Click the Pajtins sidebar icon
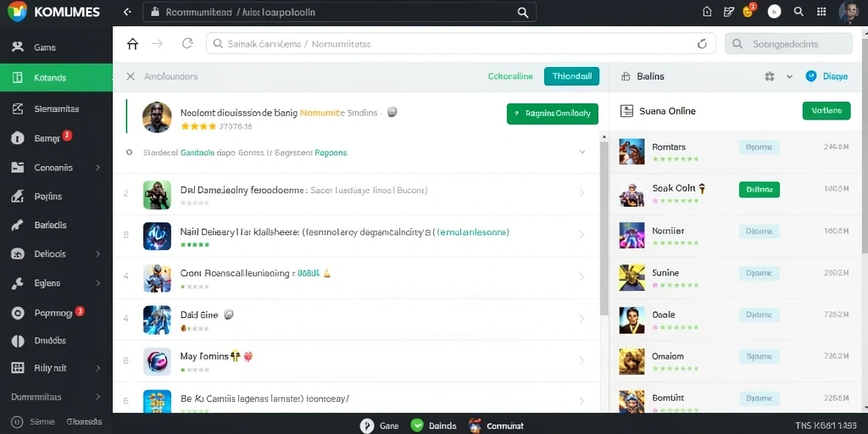Screen dimensions: 868x434 17,197
